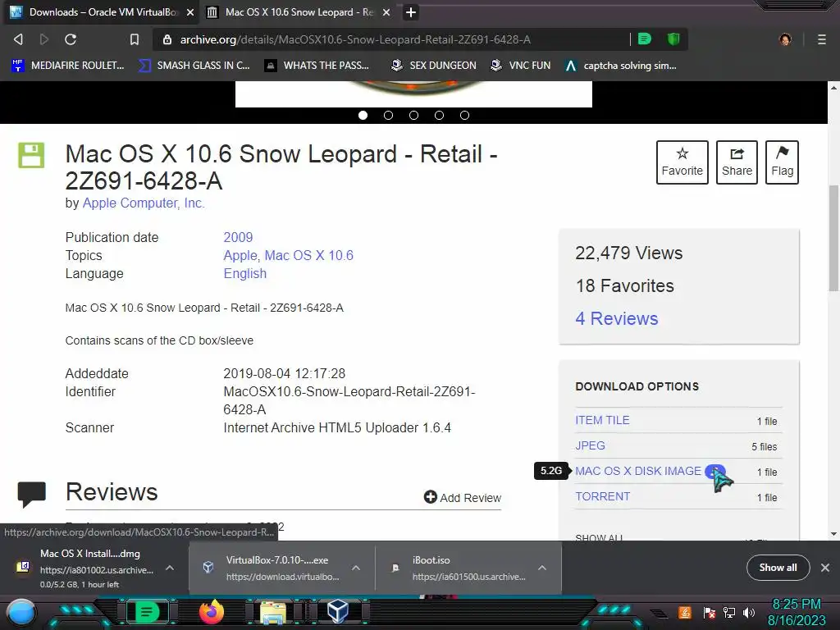Open the Mac OS X 10.6 topic link
Viewport: 840px width, 630px height.
pos(309,256)
